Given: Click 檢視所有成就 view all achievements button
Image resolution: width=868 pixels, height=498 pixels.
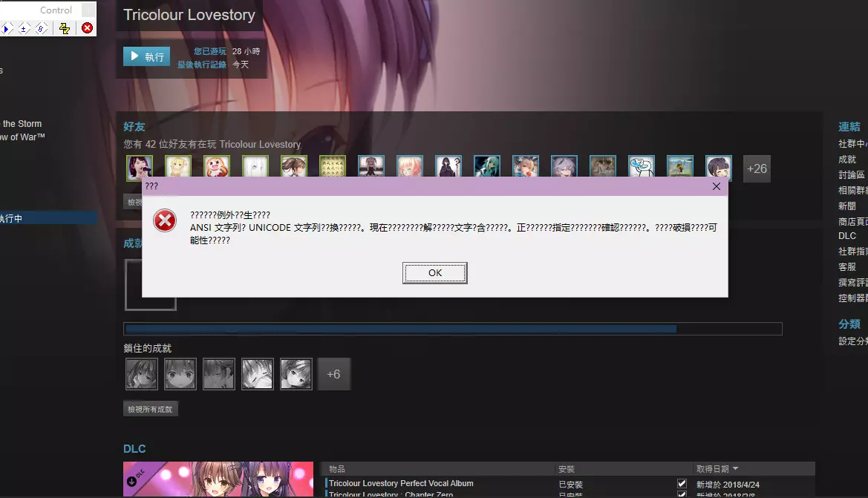Looking at the screenshot, I should (150, 410).
